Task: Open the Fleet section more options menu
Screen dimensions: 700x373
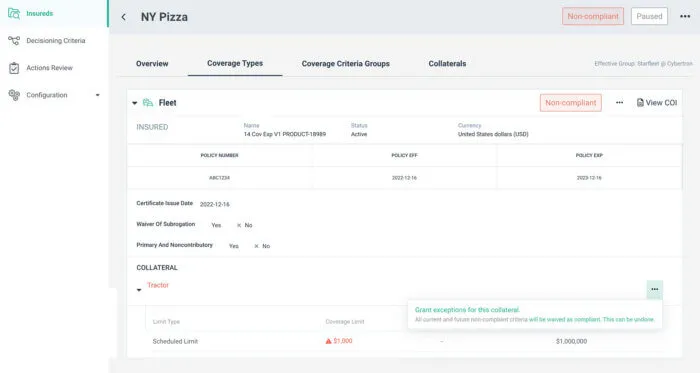Action: (619, 103)
